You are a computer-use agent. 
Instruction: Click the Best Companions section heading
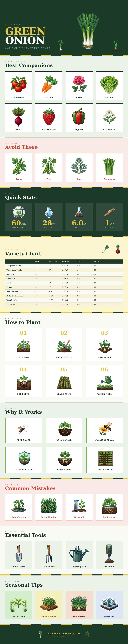pos(29,65)
